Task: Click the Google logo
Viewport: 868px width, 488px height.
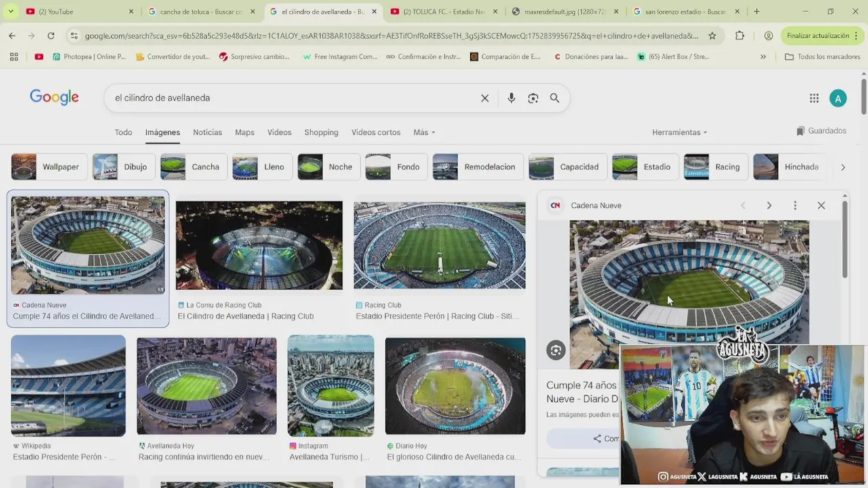Action: coord(54,98)
